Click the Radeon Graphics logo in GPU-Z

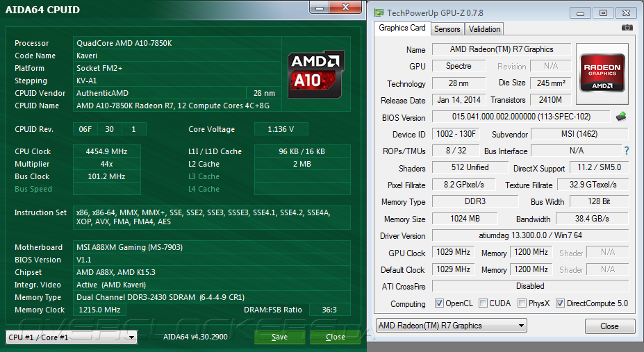602,73
